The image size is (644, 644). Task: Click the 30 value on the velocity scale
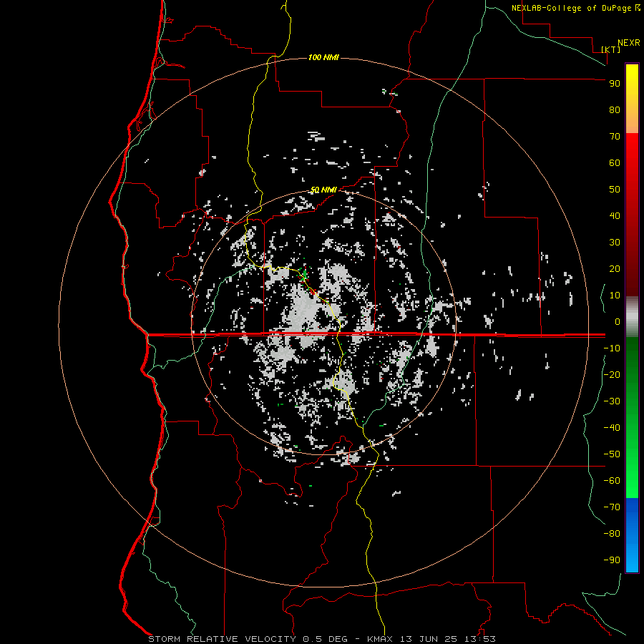click(x=615, y=243)
